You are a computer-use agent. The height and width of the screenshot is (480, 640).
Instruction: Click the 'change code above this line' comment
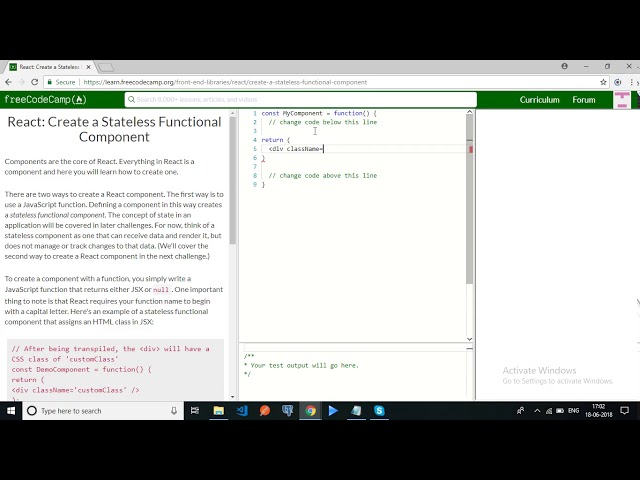[x=322, y=176]
